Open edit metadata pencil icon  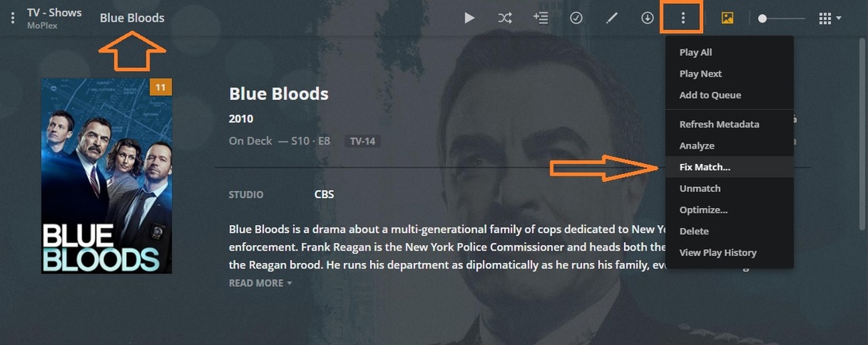tap(612, 19)
